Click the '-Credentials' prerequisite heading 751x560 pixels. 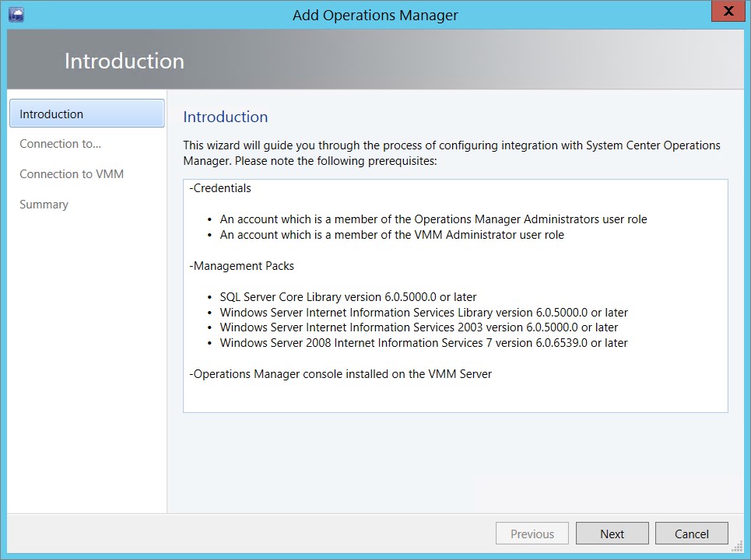click(x=219, y=188)
